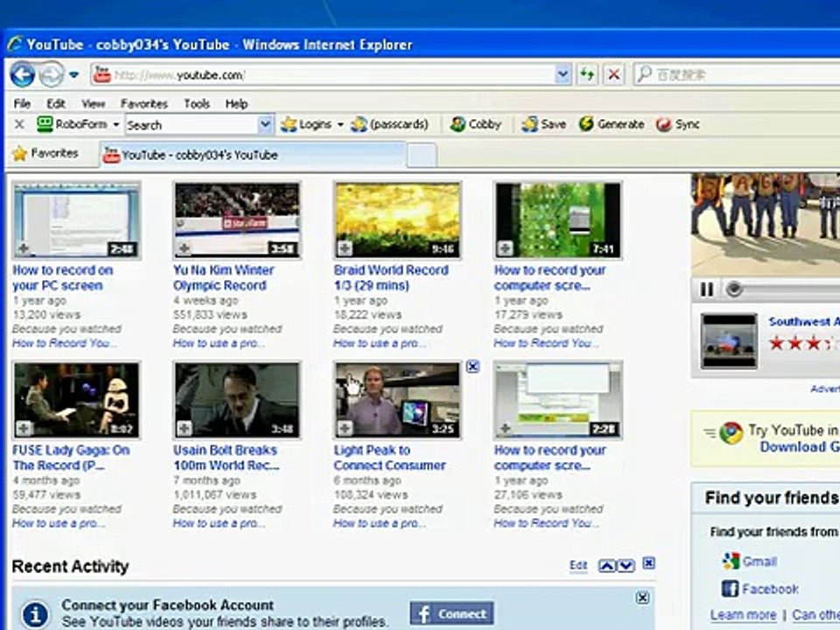Click the browser Back arrow button
This screenshot has width=840, height=630.
pos(23,74)
